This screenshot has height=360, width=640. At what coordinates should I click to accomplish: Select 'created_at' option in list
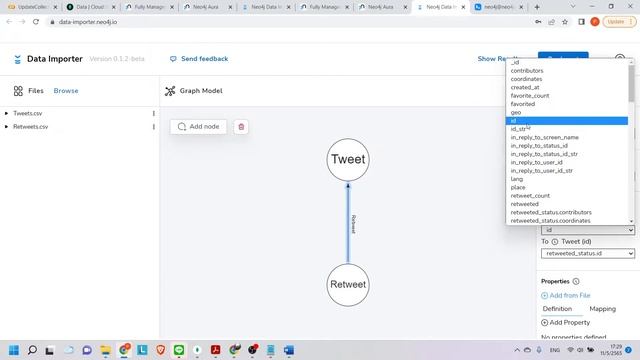tap(567, 87)
